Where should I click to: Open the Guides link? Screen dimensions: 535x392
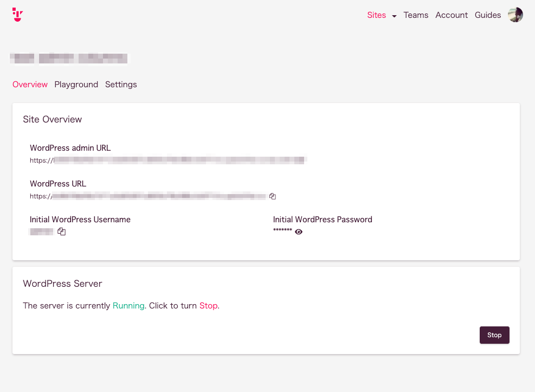488,15
